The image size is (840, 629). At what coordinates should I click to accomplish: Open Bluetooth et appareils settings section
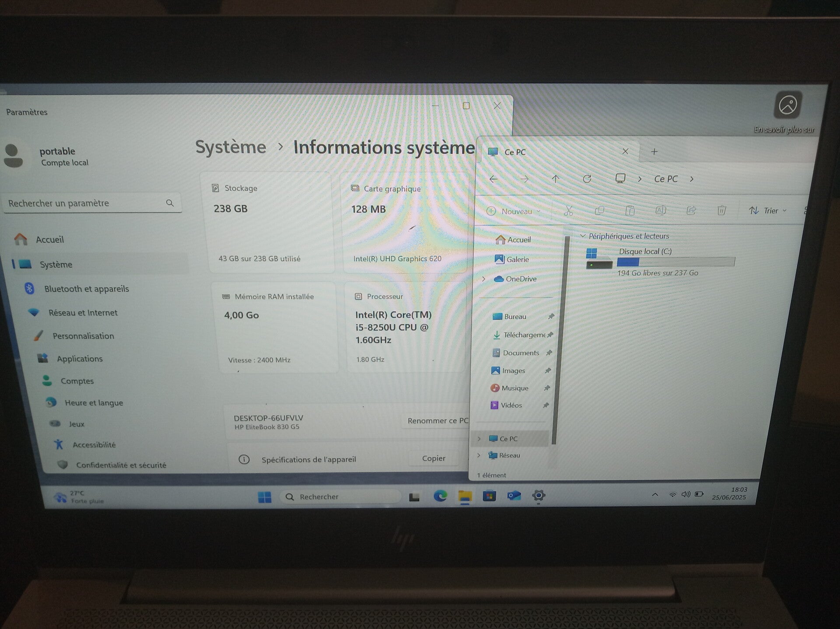point(86,289)
